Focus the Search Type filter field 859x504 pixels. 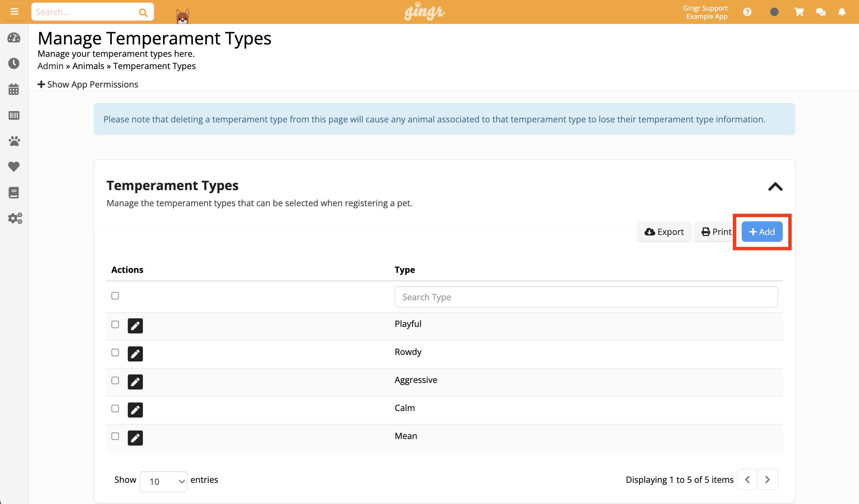click(x=586, y=297)
